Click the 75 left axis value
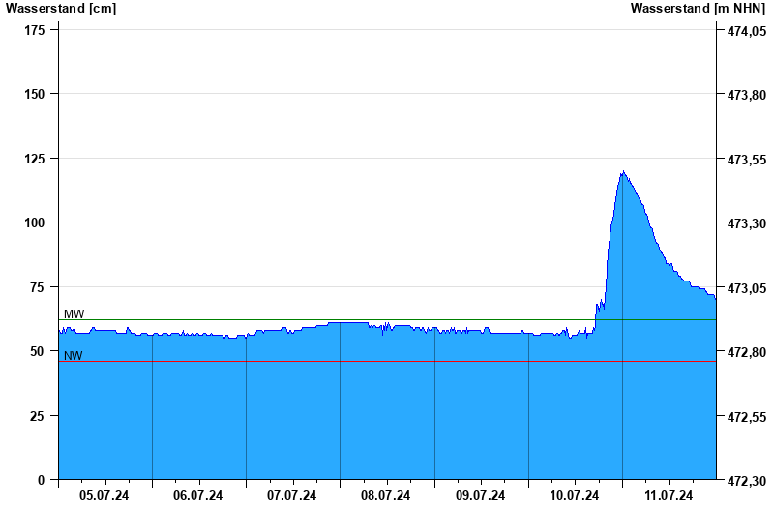Screen dimensions: 774x532 click(x=37, y=287)
